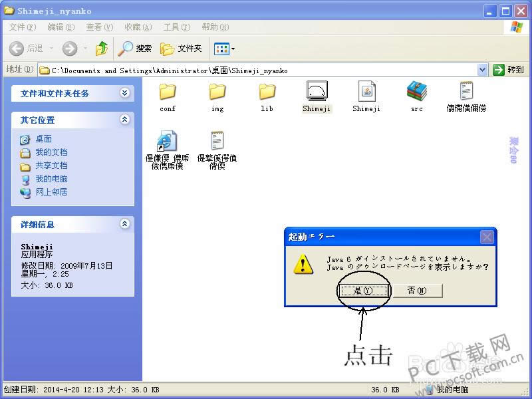This screenshot has width=532, height=399.
Task: Click the 是(Y) button in dialog
Action: point(362,291)
